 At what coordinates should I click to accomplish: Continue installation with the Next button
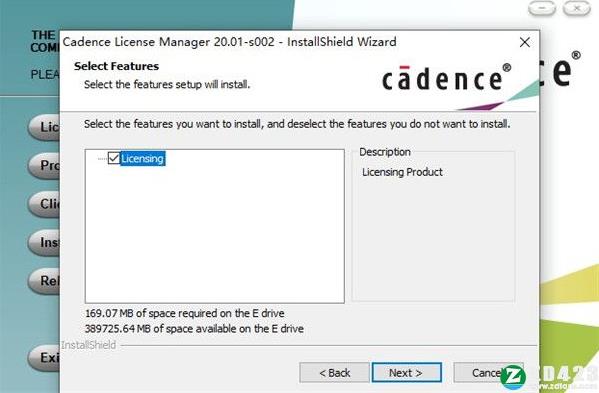pos(406,372)
